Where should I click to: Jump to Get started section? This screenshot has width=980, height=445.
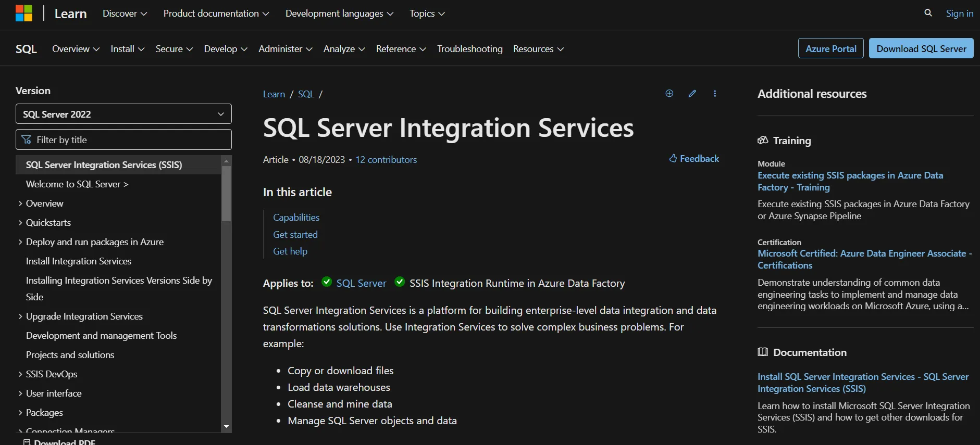(295, 235)
